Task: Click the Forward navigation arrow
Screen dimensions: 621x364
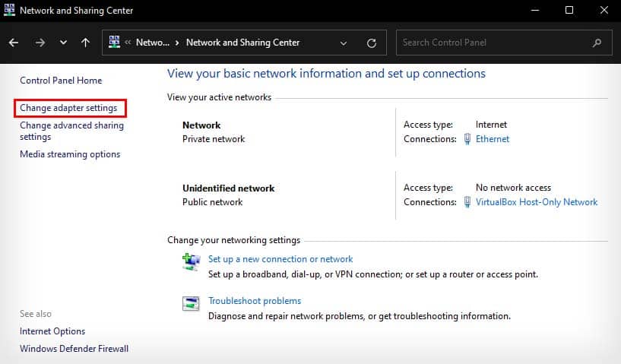Action: 40,43
